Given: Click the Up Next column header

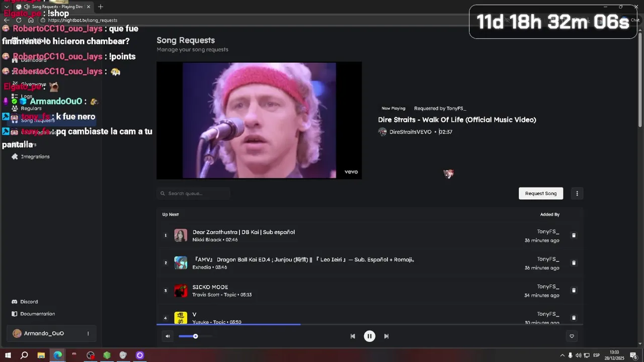Looking at the screenshot, I should point(170,214).
